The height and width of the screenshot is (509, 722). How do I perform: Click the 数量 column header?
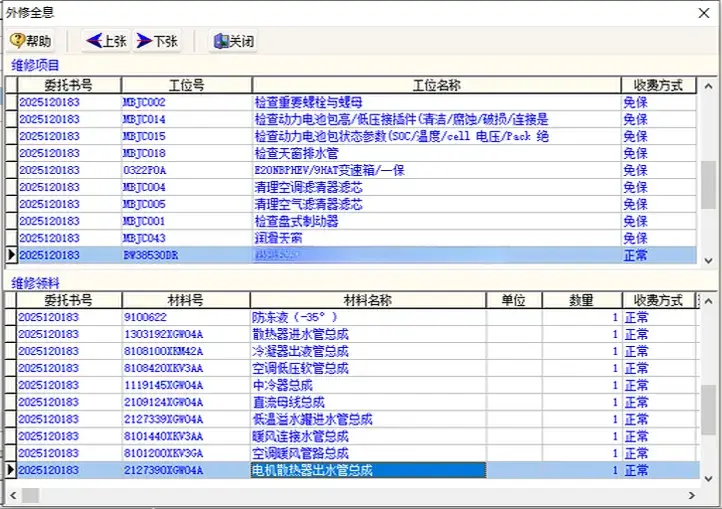(x=580, y=300)
